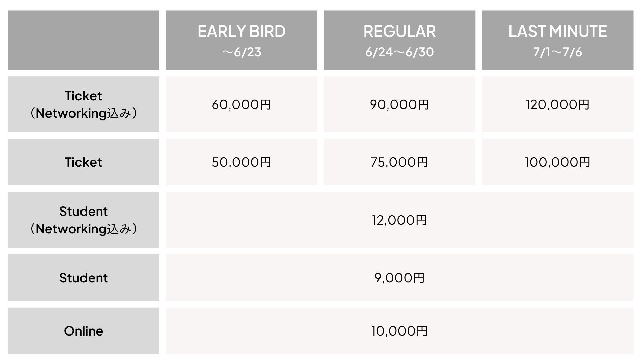Click the 120,000円 last minute price

(557, 105)
